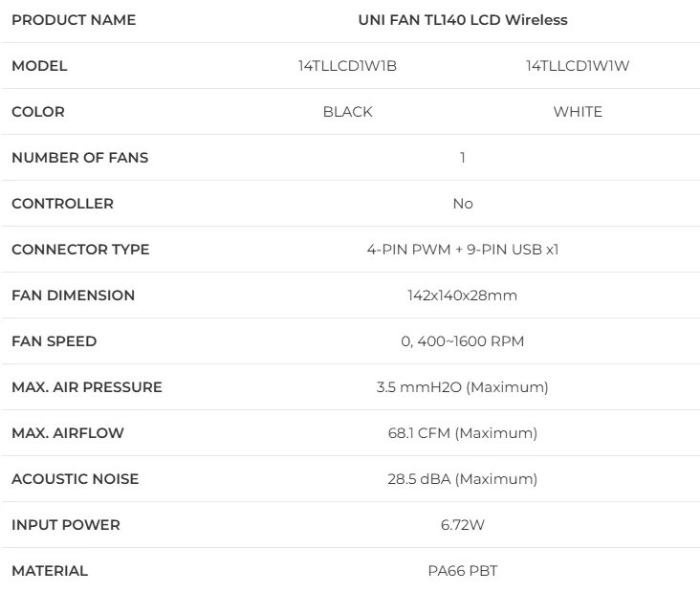Image resolution: width=700 pixels, height=592 pixels.
Task: Click the CONTROLLER value No
Action: [462, 204]
